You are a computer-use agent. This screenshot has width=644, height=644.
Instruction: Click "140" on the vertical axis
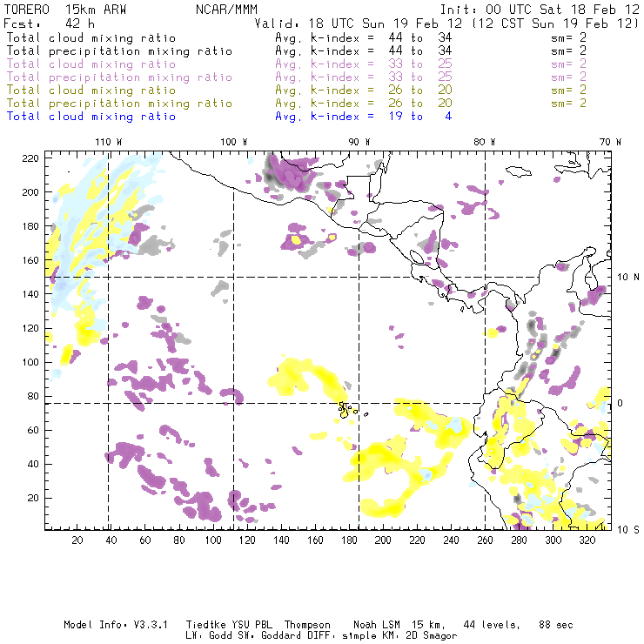(x=30, y=294)
